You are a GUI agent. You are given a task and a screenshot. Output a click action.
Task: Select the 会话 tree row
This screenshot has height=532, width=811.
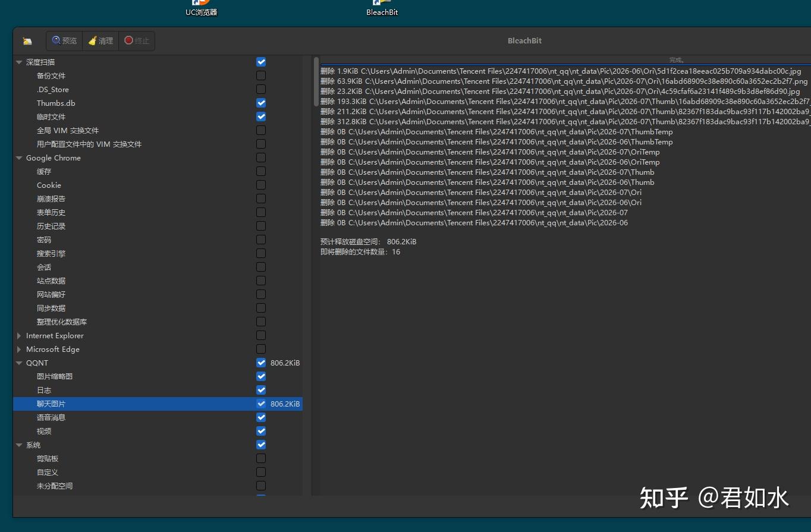point(158,267)
